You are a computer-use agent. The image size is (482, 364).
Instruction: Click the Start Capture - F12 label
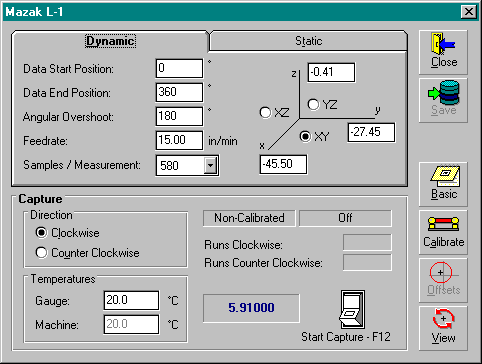click(346, 337)
